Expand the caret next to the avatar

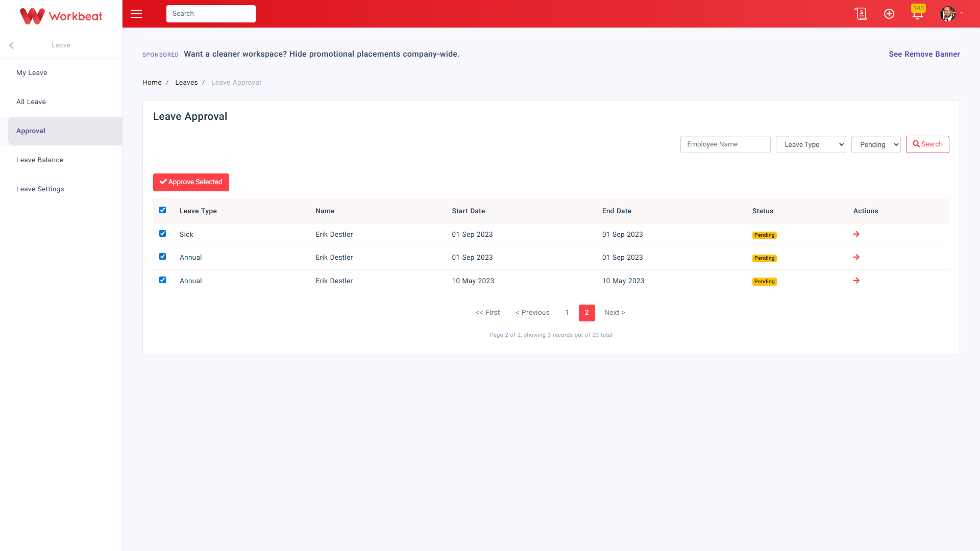[962, 13]
